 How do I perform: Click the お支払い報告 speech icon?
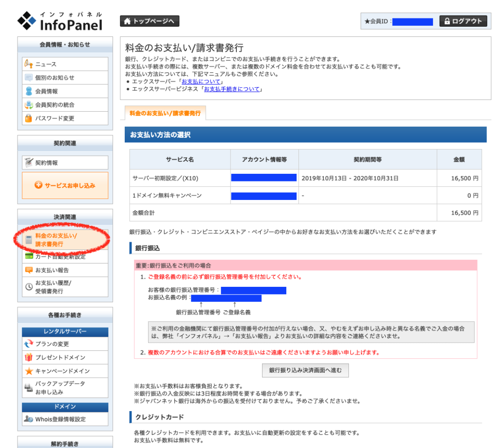29,270
